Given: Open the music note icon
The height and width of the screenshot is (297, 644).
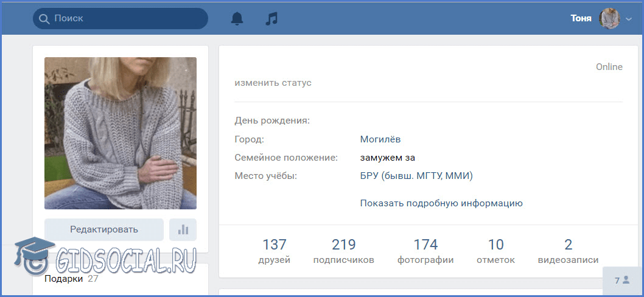Looking at the screenshot, I should tap(271, 19).
